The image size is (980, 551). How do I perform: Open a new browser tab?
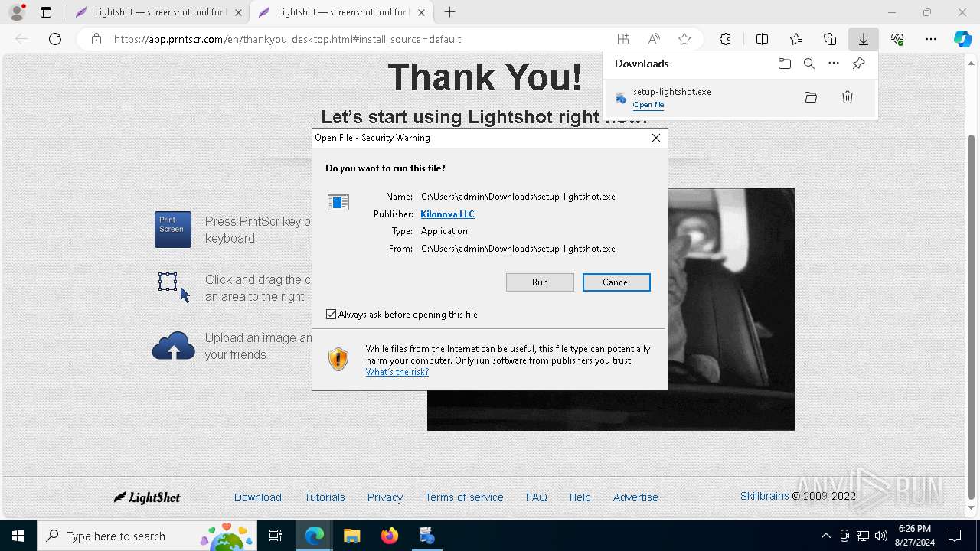(450, 12)
